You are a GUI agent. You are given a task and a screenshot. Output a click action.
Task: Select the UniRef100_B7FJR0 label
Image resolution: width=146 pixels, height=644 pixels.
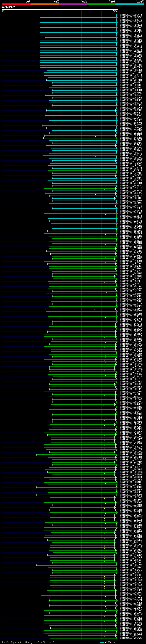pos(131,32)
